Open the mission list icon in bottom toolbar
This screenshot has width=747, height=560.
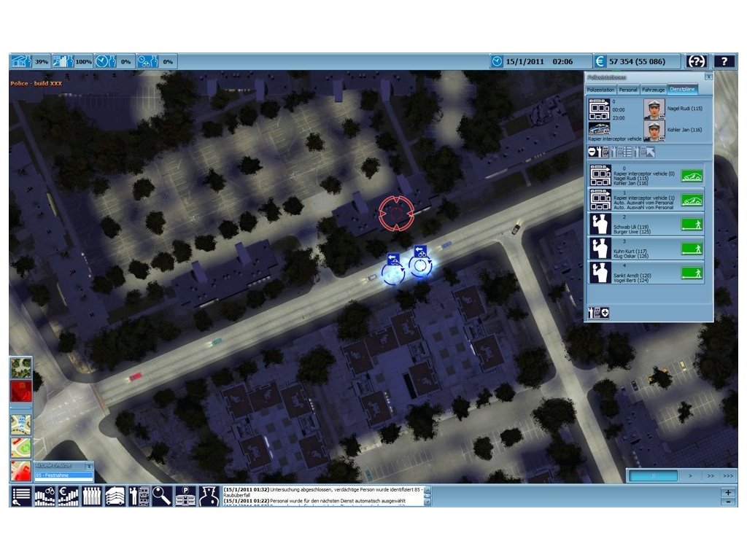pyautogui.click(x=21, y=496)
